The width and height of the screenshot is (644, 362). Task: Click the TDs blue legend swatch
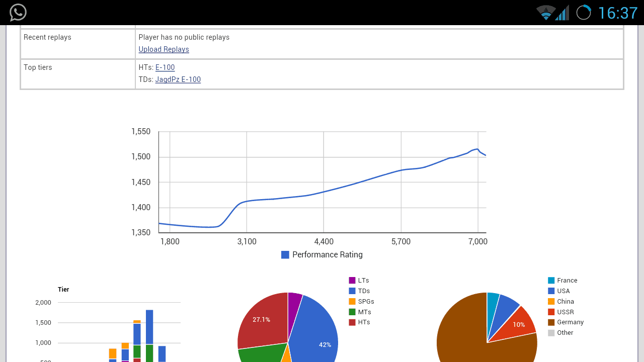pos(352,291)
